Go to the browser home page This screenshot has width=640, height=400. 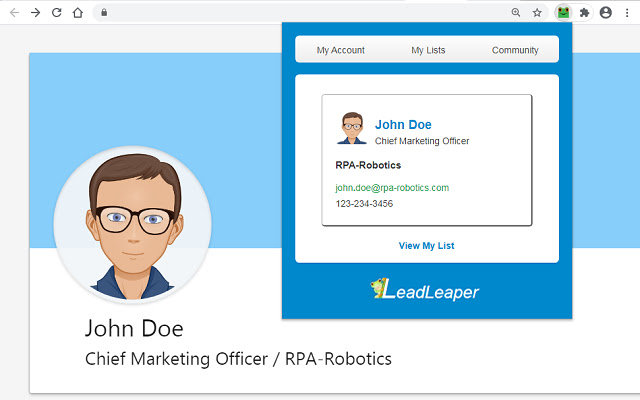tap(78, 13)
